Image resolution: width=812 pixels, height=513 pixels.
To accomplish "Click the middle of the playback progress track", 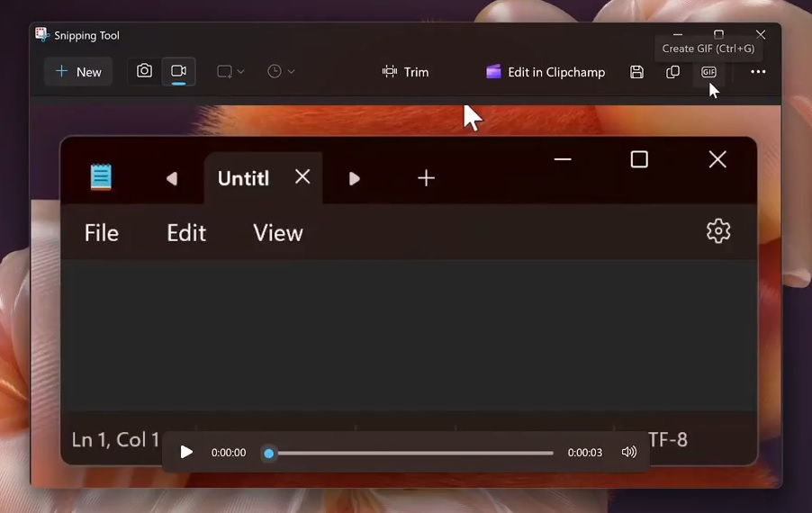I will (x=411, y=453).
